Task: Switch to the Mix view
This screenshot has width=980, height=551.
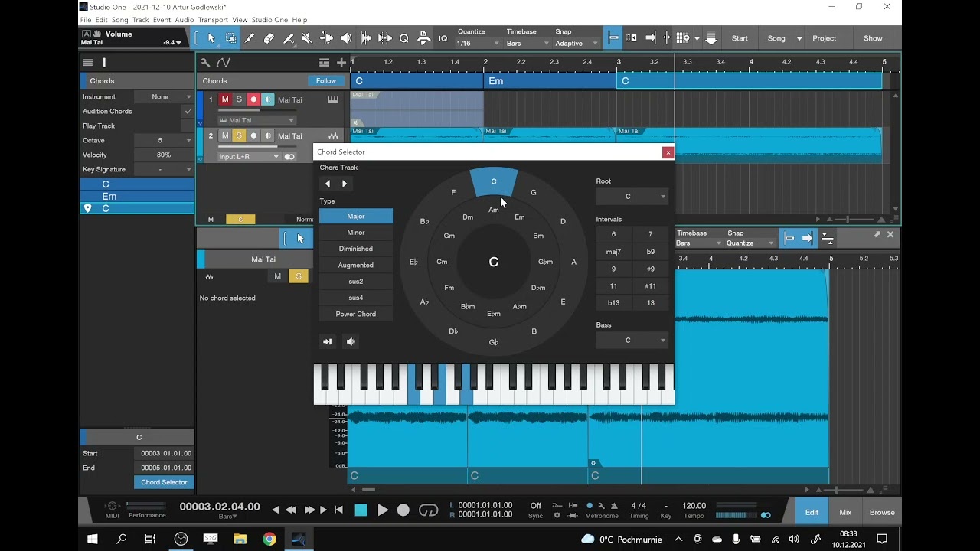Action: coord(845,512)
